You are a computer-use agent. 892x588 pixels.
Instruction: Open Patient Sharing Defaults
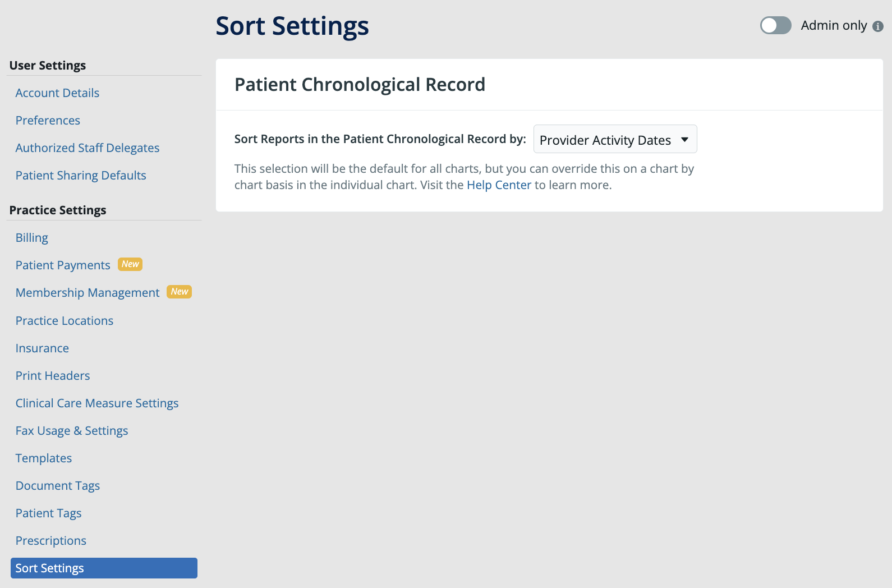tap(81, 175)
